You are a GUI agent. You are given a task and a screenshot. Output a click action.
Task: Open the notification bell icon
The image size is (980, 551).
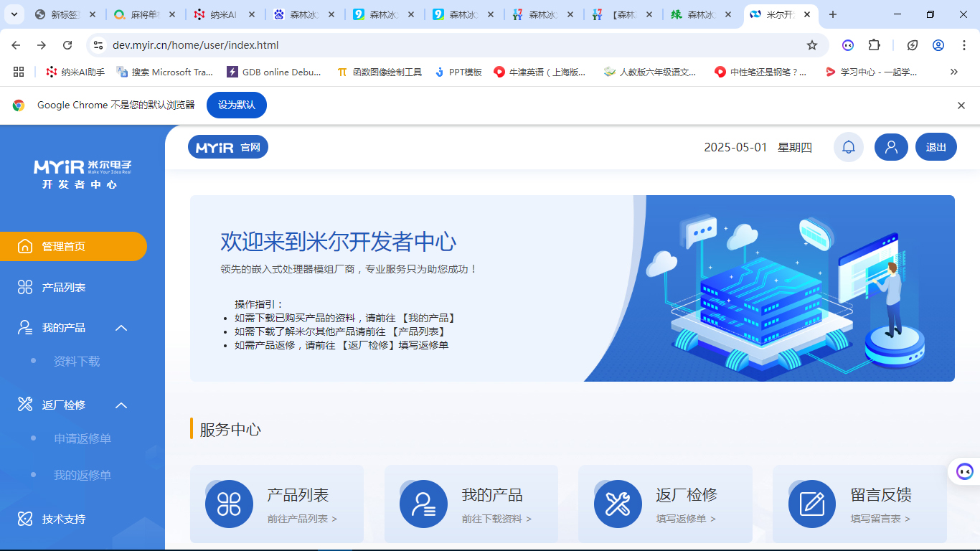click(x=849, y=147)
